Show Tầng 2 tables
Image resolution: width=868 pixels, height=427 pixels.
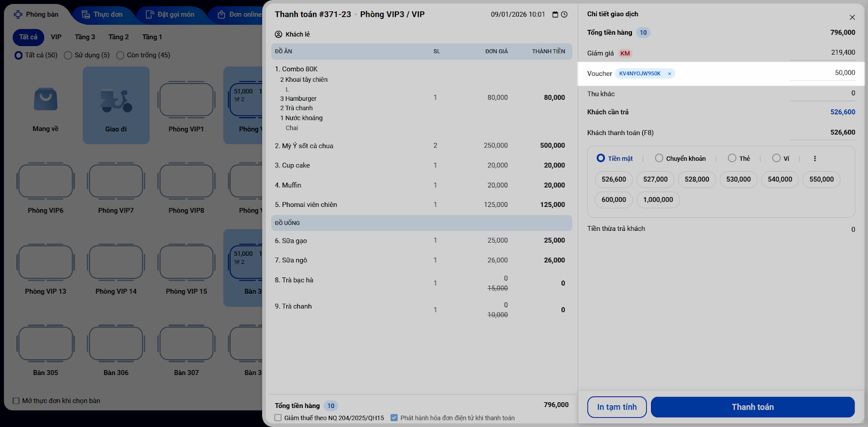tap(119, 37)
